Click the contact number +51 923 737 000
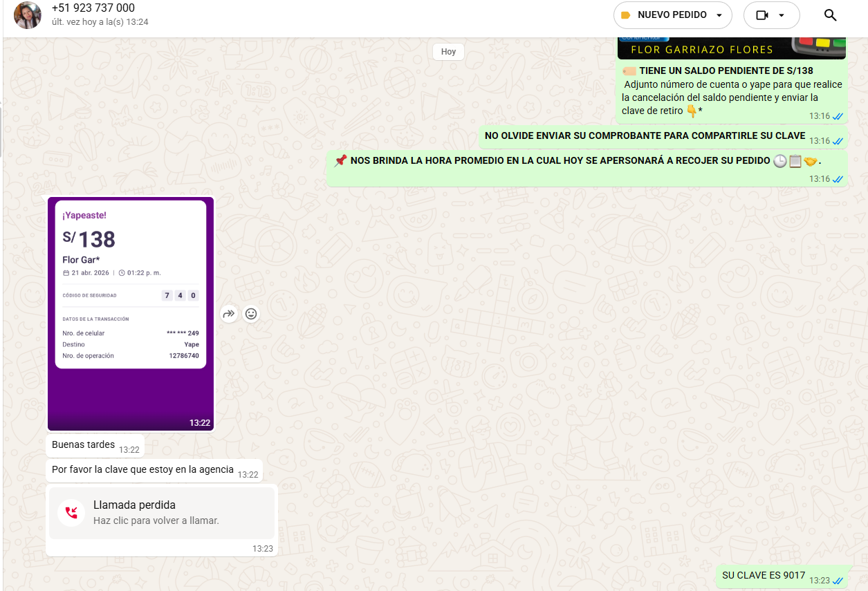Image resolution: width=868 pixels, height=591 pixels. click(x=93, y=8)
